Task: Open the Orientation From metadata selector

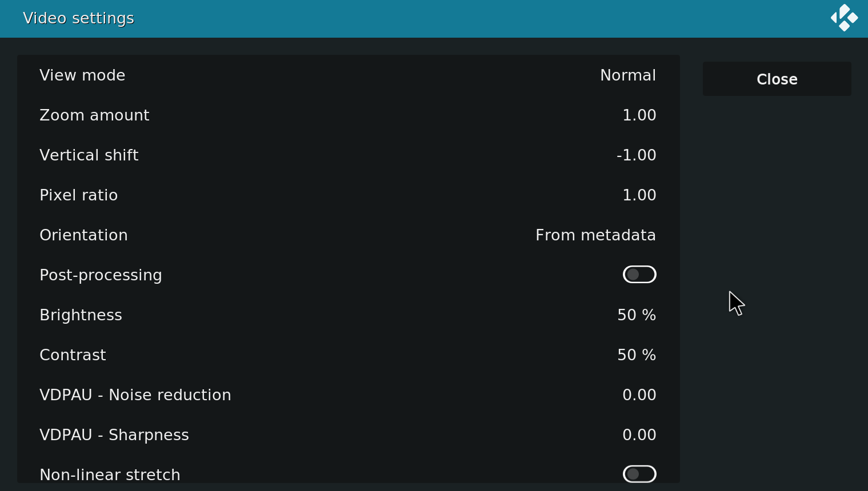Action: (x=349, y=235)
